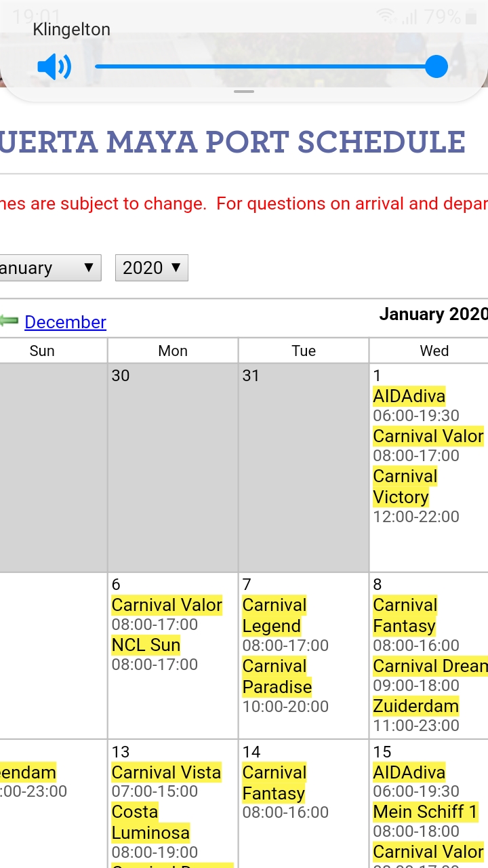The height and width of the screenshot is (868, 488).
Task: Go to the December calendar link
Action: [x=65, y=322]
